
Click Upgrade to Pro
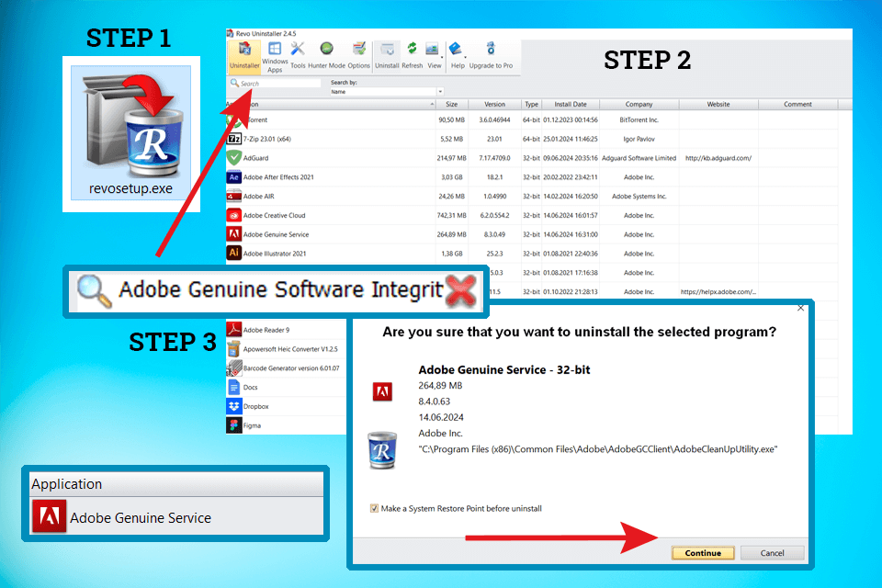(491, 56)
